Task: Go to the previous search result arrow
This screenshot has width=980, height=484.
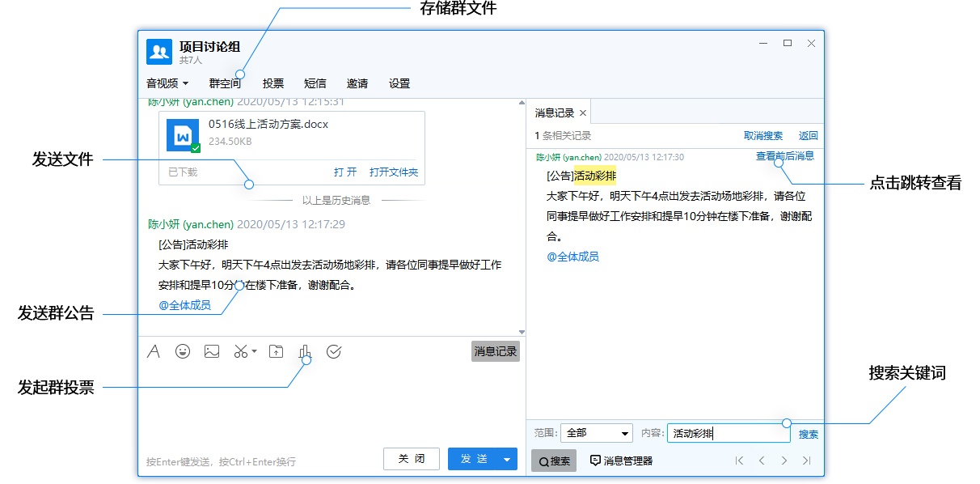Action: click(x=762, y=461)
